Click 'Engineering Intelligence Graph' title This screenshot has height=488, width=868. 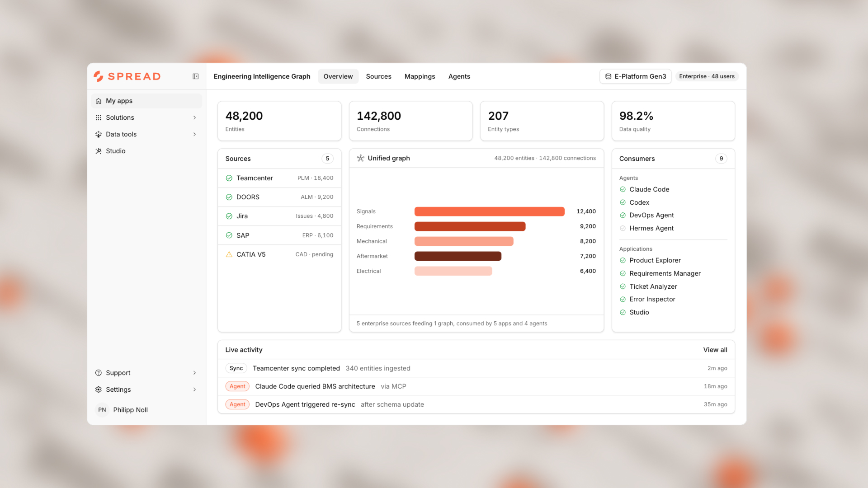tap(262, 76)
